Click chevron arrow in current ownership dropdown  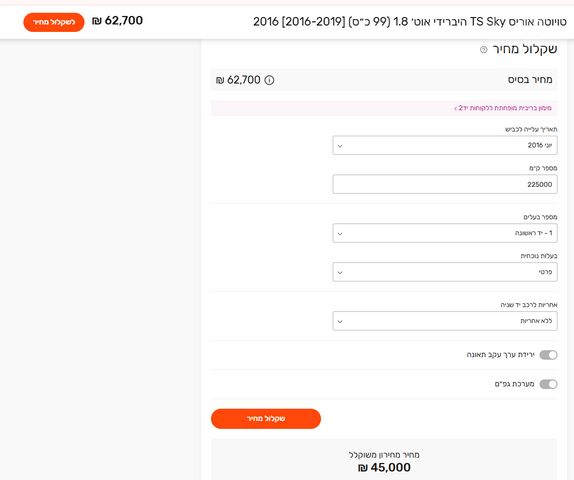pyautogui.click(x=340, y=272)
